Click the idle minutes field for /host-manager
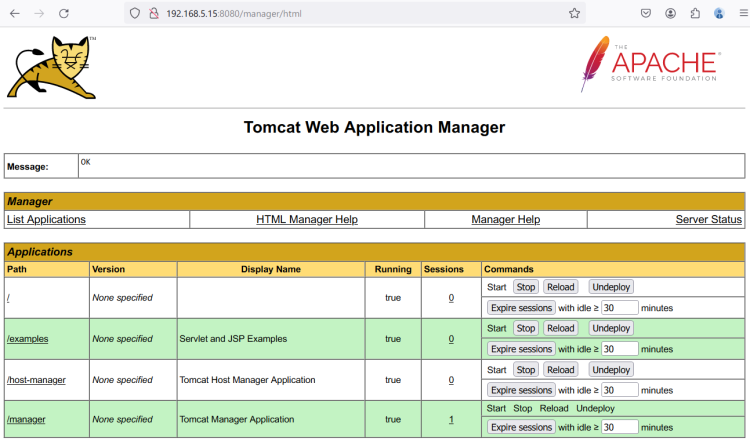 pos(619,390)
